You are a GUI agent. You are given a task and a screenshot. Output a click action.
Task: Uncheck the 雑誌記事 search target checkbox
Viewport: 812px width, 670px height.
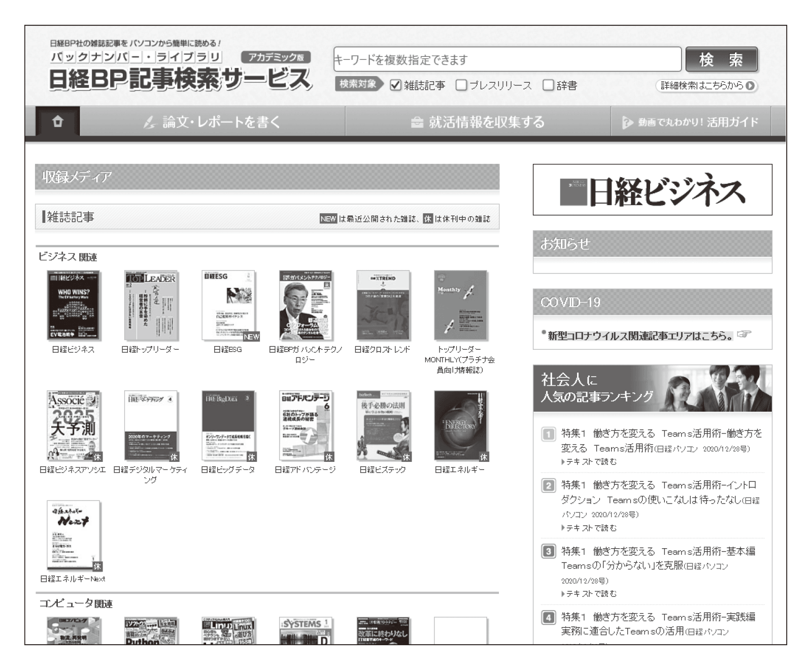[395, 85]
